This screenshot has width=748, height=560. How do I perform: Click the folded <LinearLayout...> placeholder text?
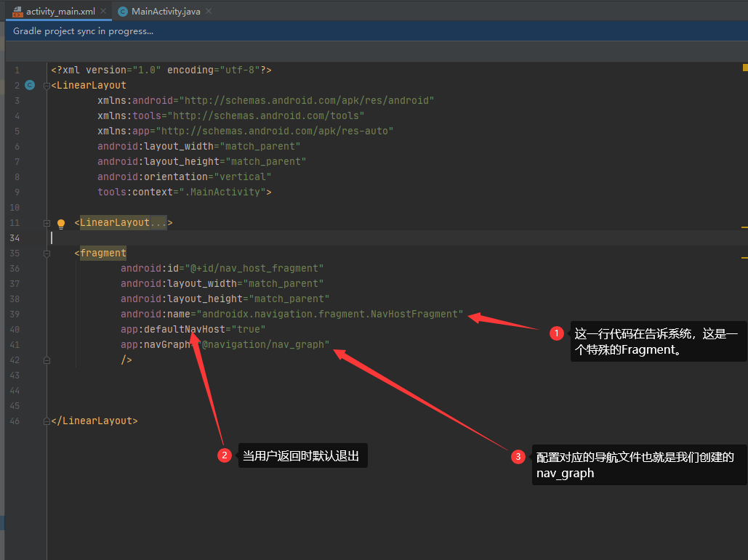[x=120, y=222]
